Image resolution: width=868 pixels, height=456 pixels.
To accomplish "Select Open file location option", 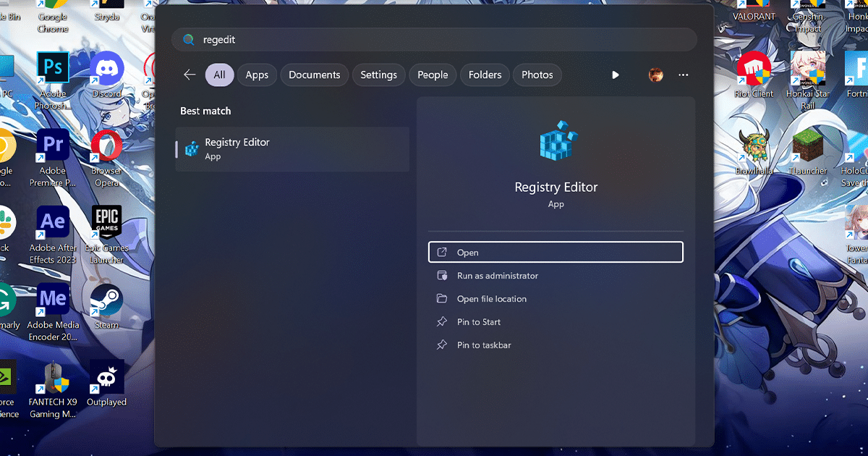I will tap(491, 299).
